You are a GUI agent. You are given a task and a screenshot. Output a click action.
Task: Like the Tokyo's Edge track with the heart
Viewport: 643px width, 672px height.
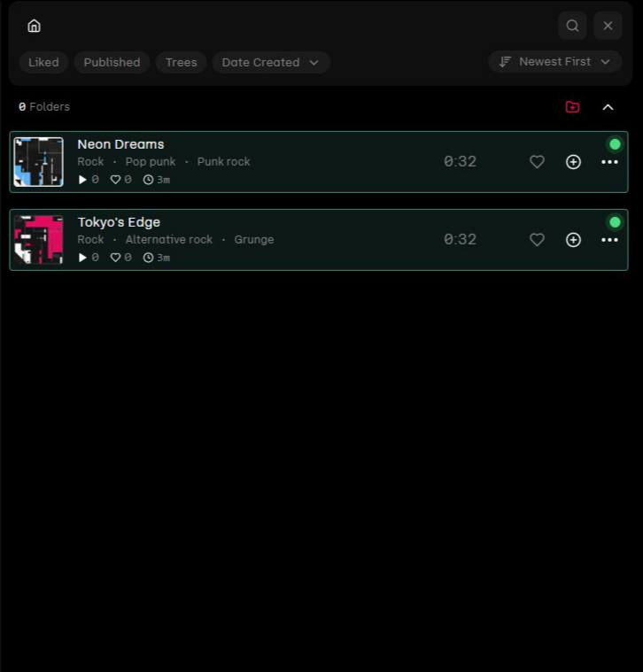tap(537, 240)
